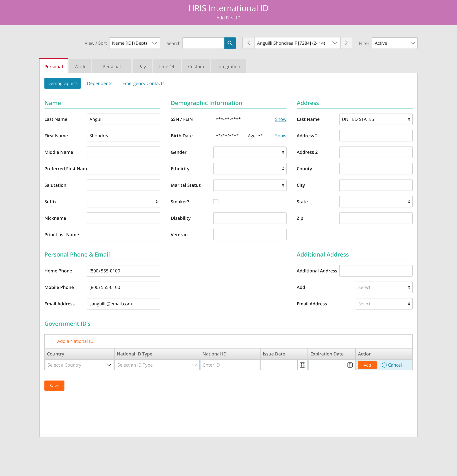The image size is (457, 476).
Task: Show the Birth Date value
Action: click(281, 136)
